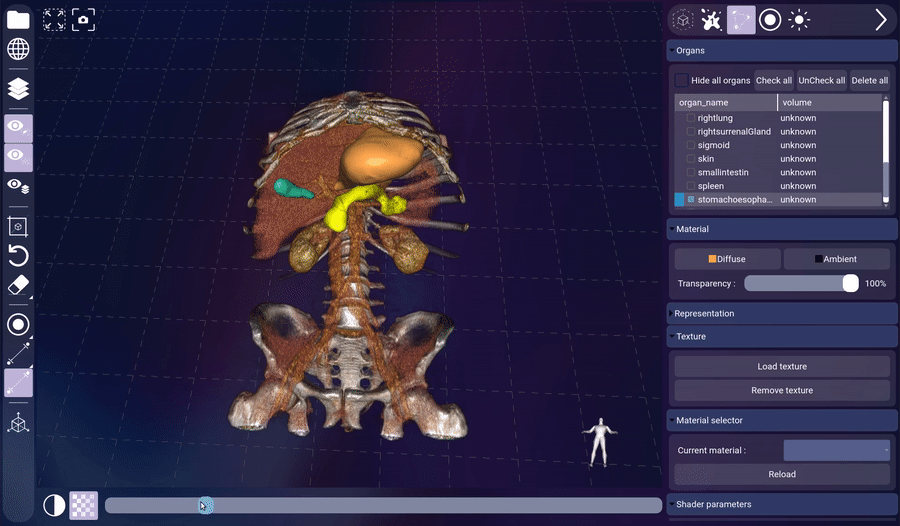Select the spleen row name

click(x=711, y=186)
